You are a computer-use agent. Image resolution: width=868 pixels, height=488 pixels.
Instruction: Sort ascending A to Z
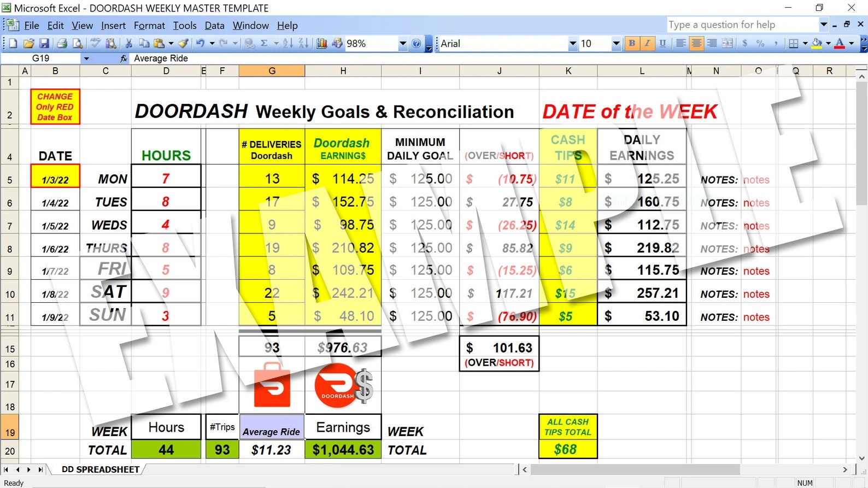[288, 43]
